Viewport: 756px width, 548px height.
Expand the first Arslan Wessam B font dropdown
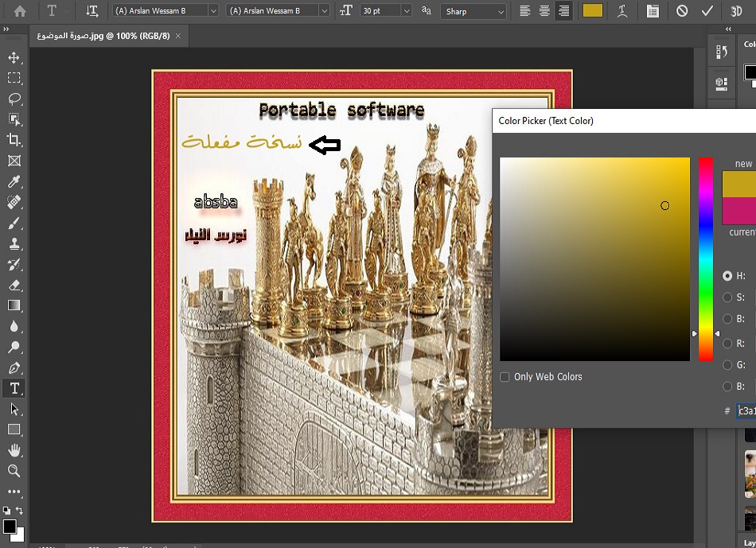[x=212, y=11]
